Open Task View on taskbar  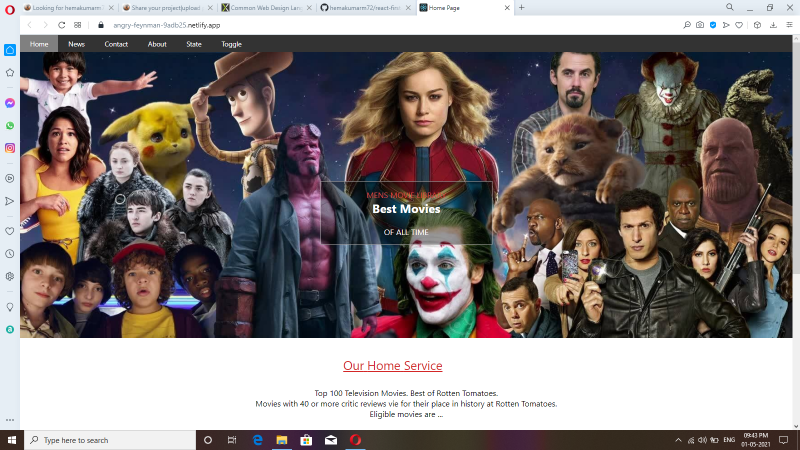tap(232, 440)
